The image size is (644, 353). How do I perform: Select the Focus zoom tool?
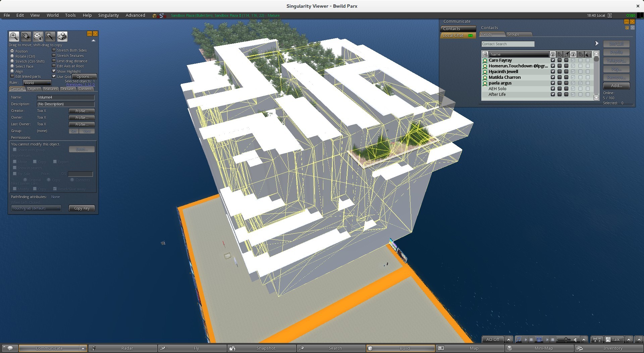(x=14, y=36)
